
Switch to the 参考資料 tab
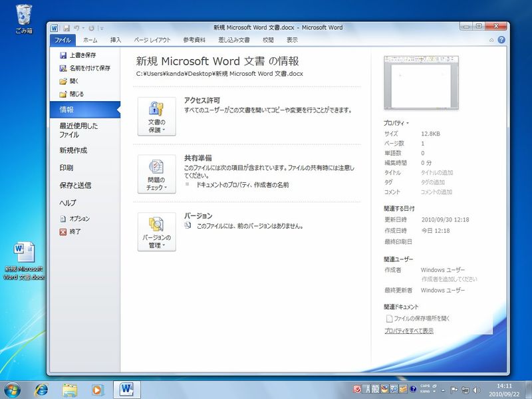pos(194,40)
